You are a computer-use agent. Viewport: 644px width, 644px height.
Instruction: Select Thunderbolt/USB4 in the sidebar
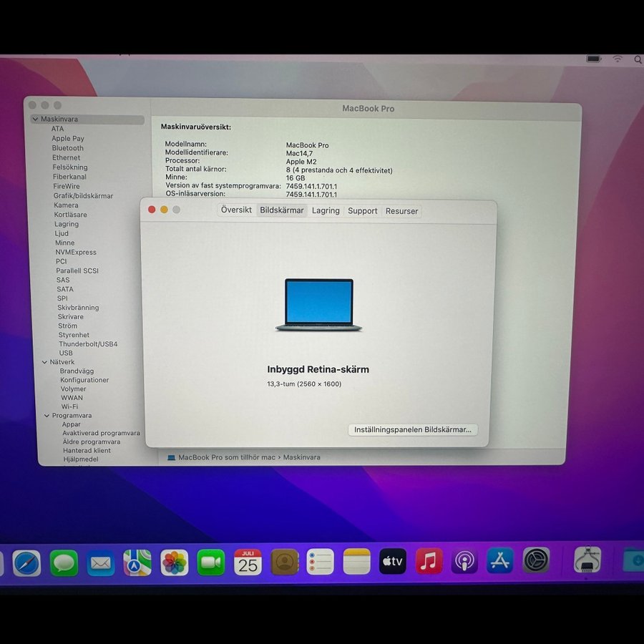pyautogui.click(x=88, y=343)
